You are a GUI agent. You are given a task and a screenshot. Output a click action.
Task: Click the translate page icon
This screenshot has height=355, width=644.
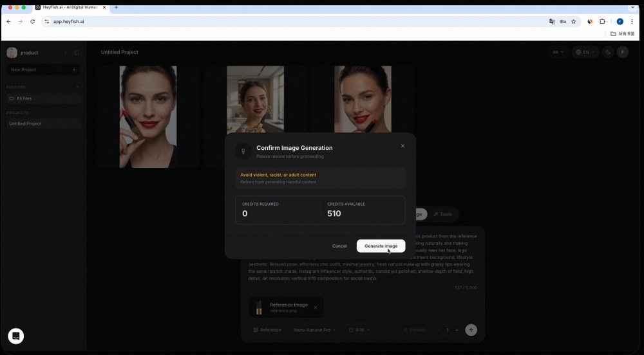pos(552,21)
